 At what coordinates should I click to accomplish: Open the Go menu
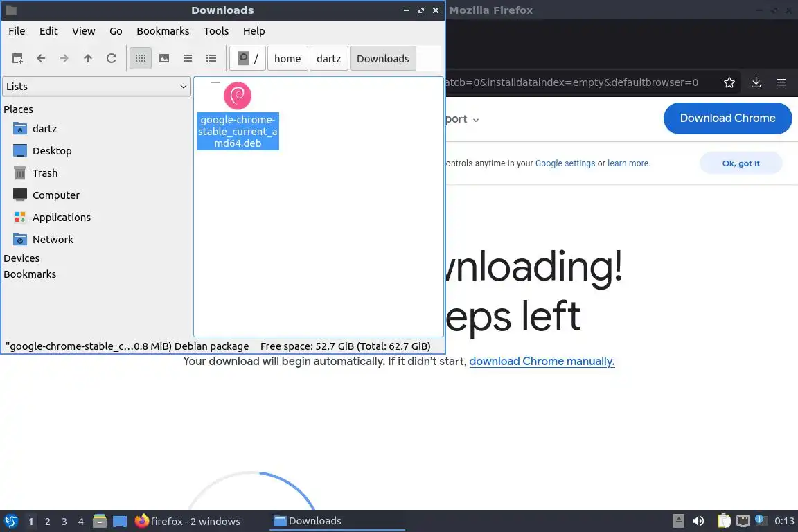point(116,31)
